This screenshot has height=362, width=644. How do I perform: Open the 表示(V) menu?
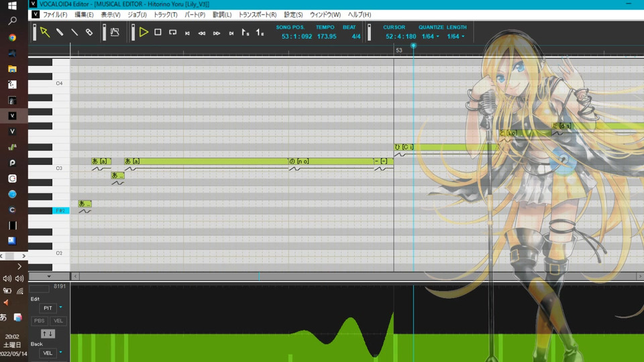pos(111,14)
